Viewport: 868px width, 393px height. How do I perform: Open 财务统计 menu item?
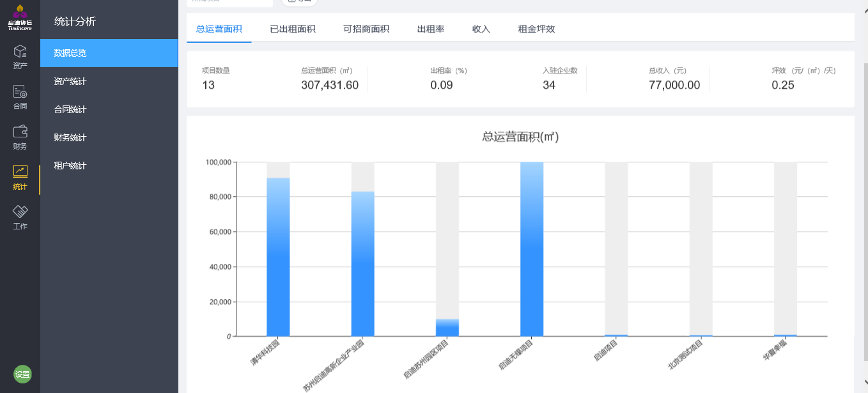click(x=109, y=137)
